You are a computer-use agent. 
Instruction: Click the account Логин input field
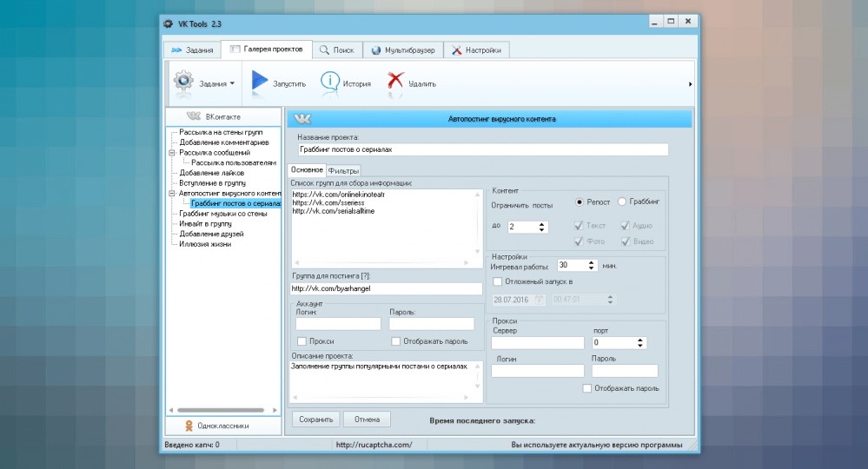pos(338,324)
